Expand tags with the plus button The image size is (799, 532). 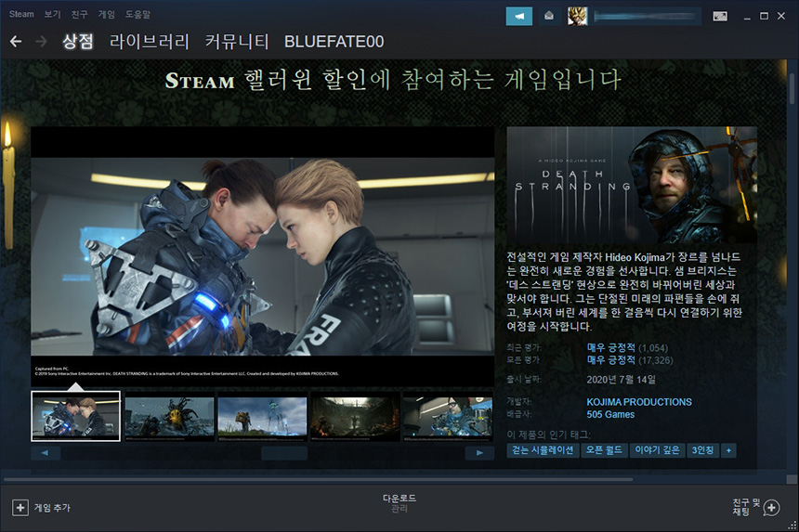point(728,450)
